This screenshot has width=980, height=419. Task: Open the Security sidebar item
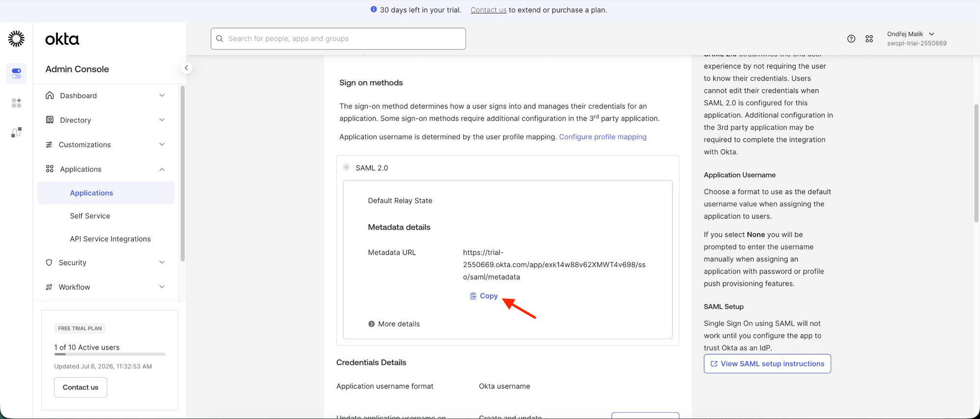click(105, 262)
